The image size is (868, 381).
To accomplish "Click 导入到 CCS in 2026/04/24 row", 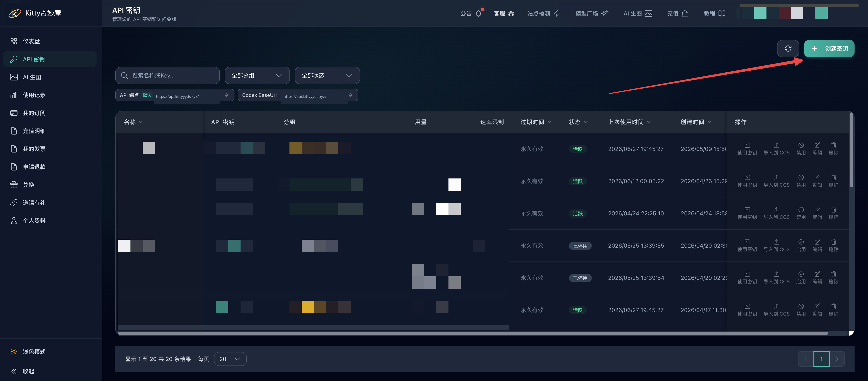I will (776, 213).
